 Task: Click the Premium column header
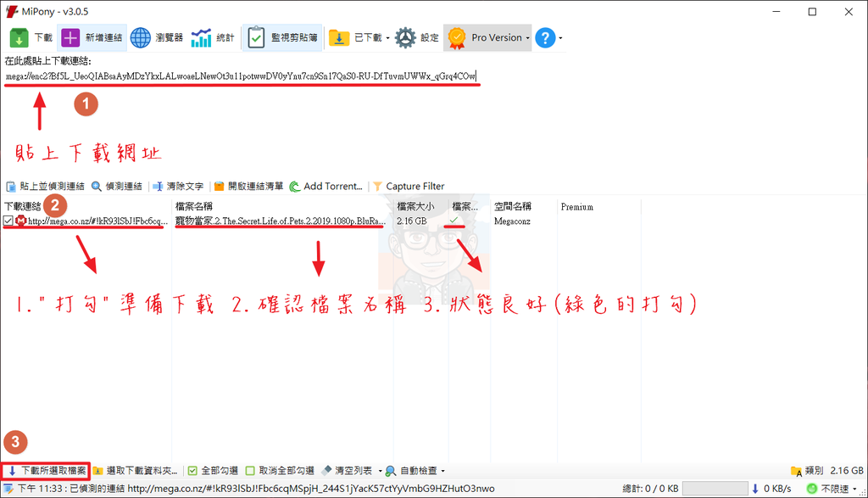(x=576, y=207)
